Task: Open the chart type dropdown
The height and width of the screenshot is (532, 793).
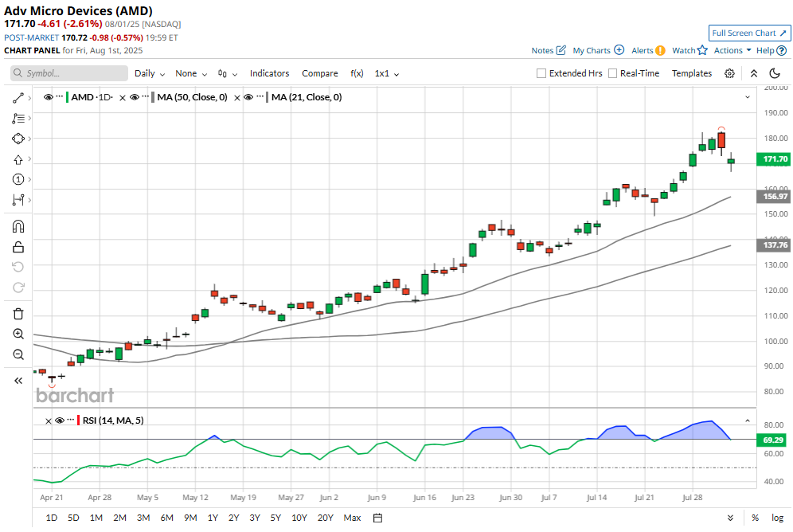Action: [228, 73]
